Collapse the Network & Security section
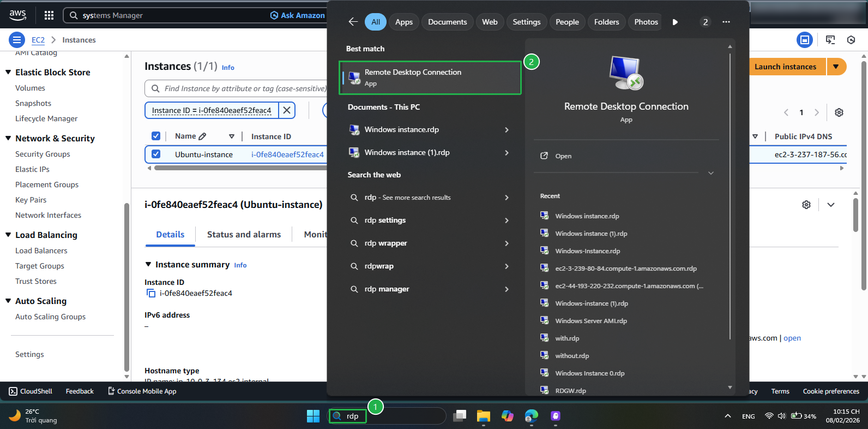 click(8, 138)
